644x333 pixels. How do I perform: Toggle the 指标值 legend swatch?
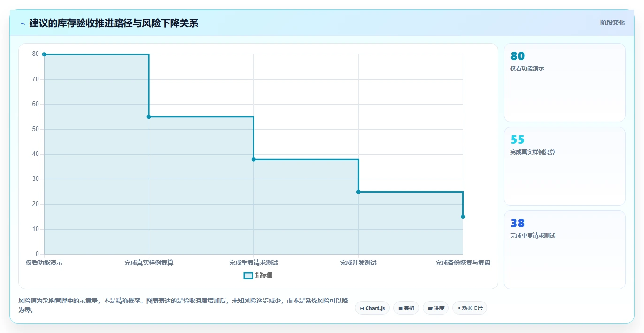pyautogui.click(x=248, y=275)
